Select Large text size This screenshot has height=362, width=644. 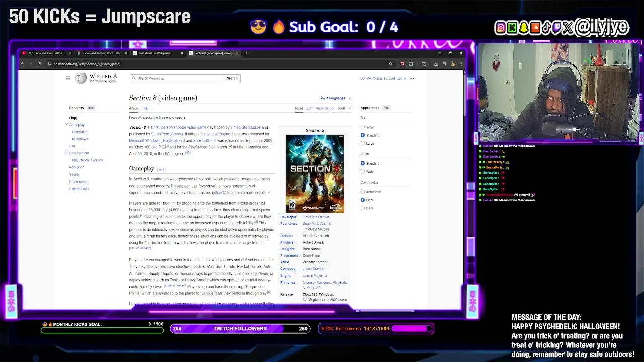pos(363,143)
